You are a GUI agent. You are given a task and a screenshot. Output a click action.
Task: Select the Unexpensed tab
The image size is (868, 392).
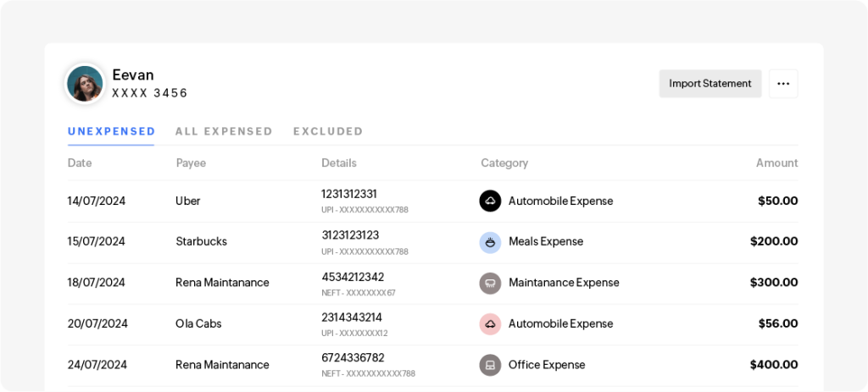(111, 131)
